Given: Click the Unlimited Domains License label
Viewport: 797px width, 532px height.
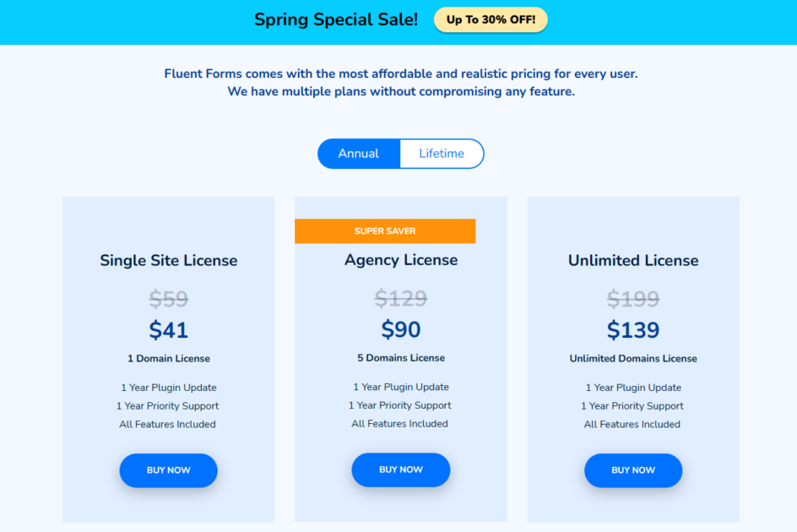Looking at the screenshot, I should tap(633, 358).
